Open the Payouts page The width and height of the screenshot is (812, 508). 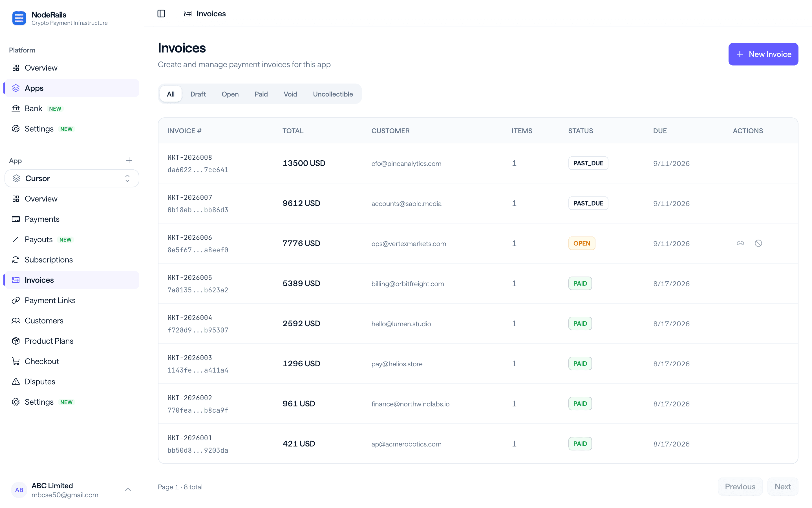click(x=72, y=239)
